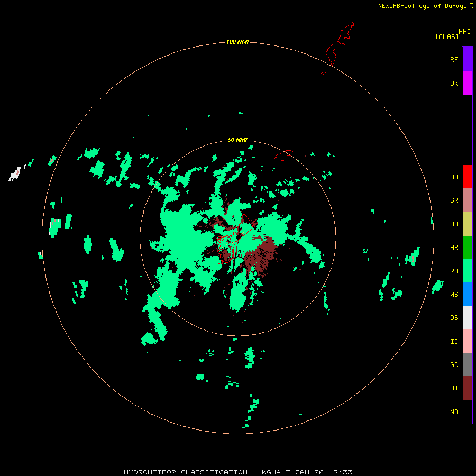476x476 pixels.
Task: Click the BI dark red legend swatch
Action: click(467, 388)
